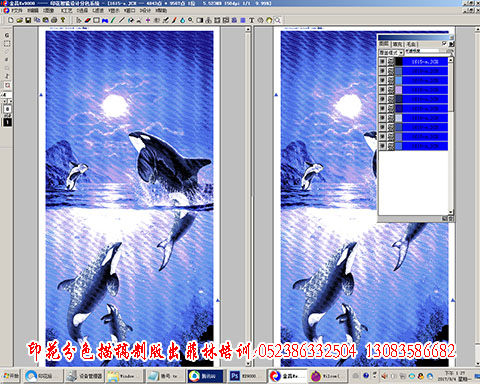
Task: Click the large zoom magnifier icon at toolbar end
Action: pos(277,20)
